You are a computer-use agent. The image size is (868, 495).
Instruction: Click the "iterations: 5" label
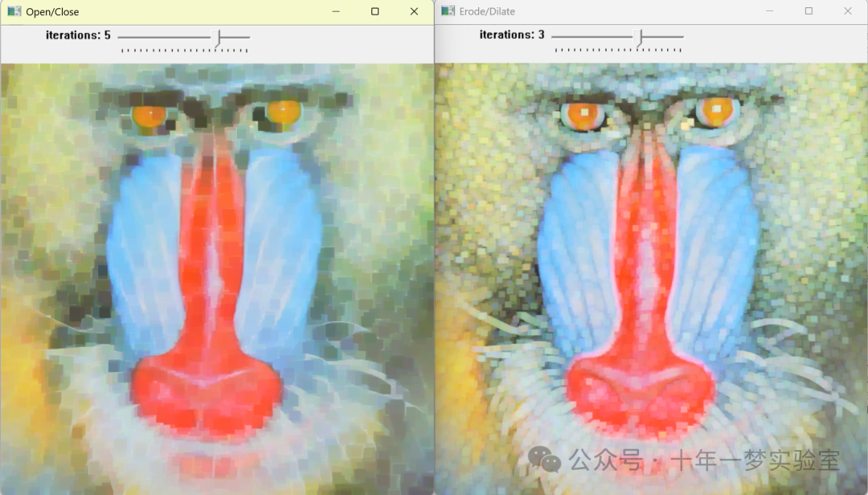78,35
